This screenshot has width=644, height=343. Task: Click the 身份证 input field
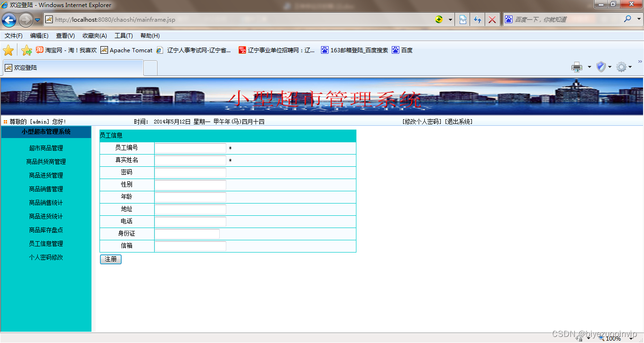pyautogui.click(x=187, y=234)
